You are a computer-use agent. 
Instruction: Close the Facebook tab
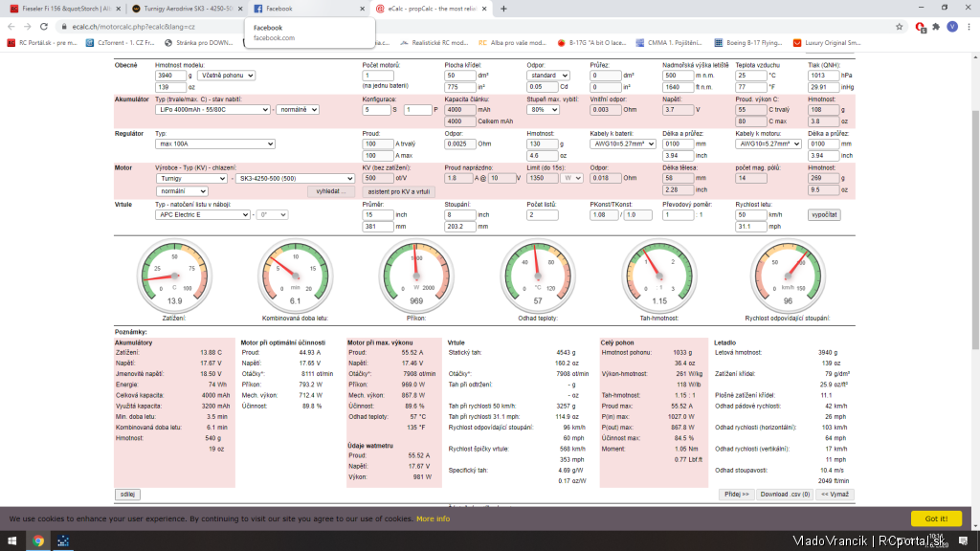[362, 9]
